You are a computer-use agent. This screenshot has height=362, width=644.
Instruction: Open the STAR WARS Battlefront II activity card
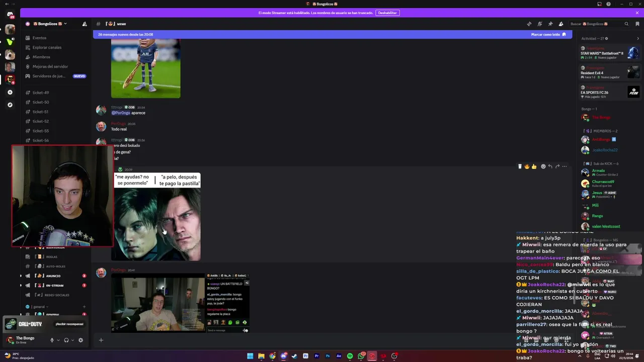pos(609,53)
